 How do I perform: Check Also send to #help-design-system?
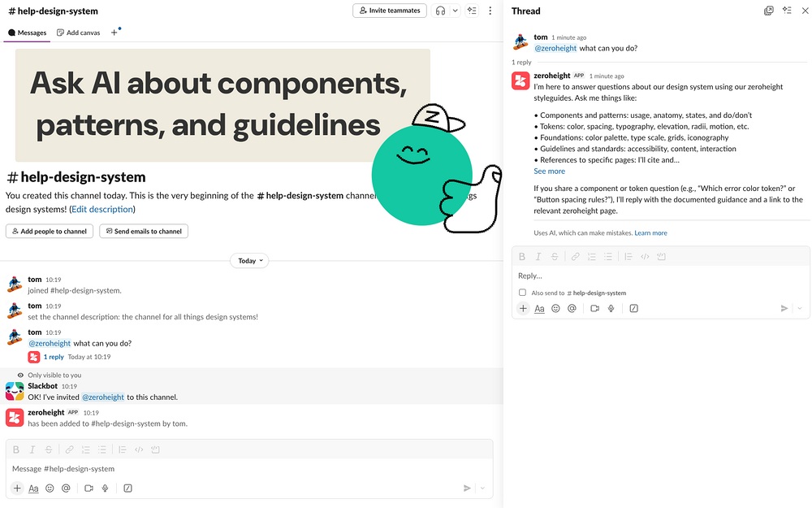(x=522, y=293)
